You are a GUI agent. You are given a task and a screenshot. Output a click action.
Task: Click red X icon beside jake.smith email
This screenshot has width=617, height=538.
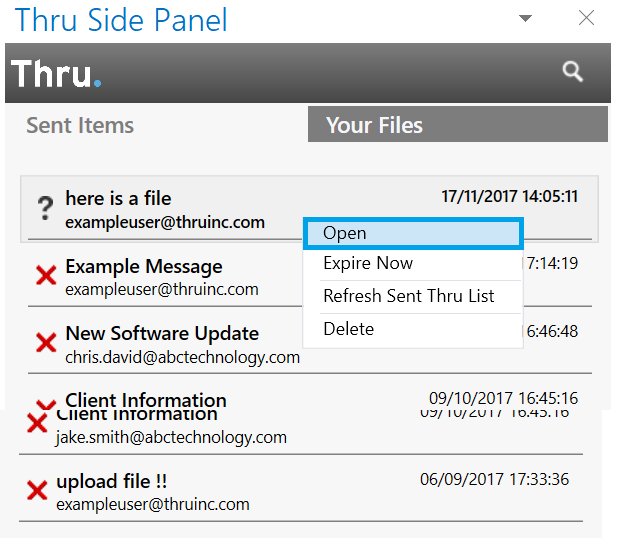pos(37,424)
